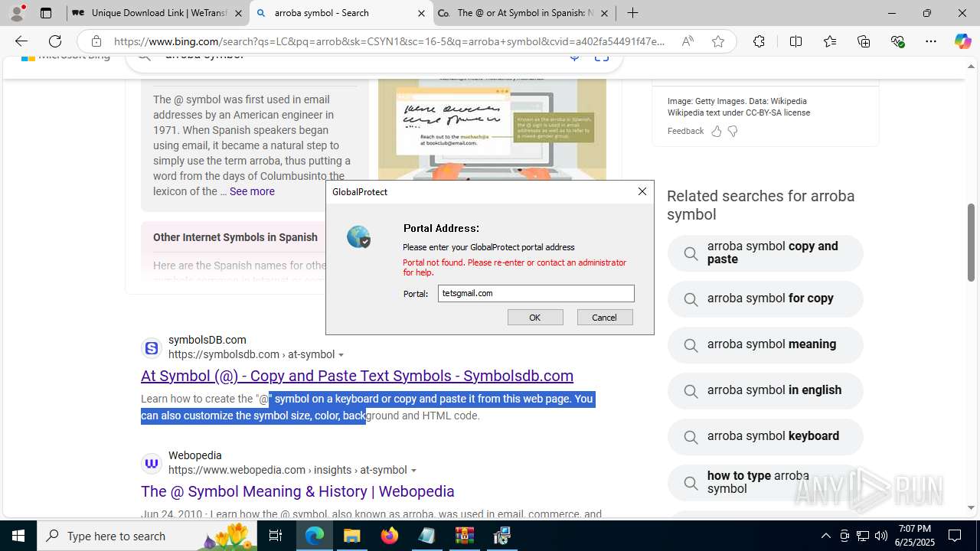Open a new tab with plus button
This screenshot has width=980, height=551.
(632, 13)
